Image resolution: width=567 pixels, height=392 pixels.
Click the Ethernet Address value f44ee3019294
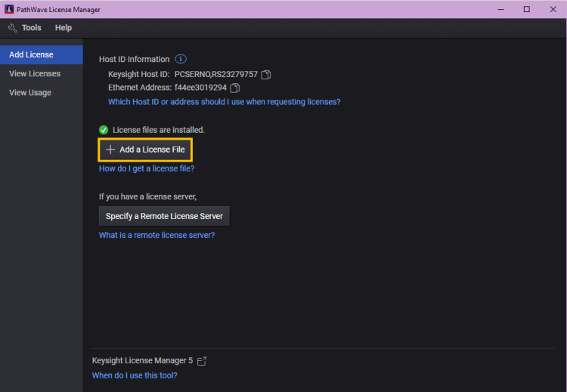(x=200, y=88)
